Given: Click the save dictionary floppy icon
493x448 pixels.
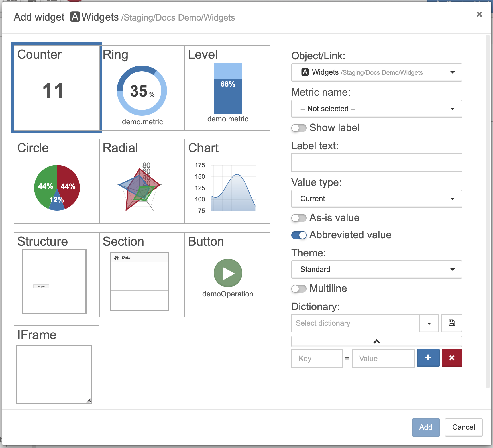Looking at the screenshot, I should pos(452,323).
